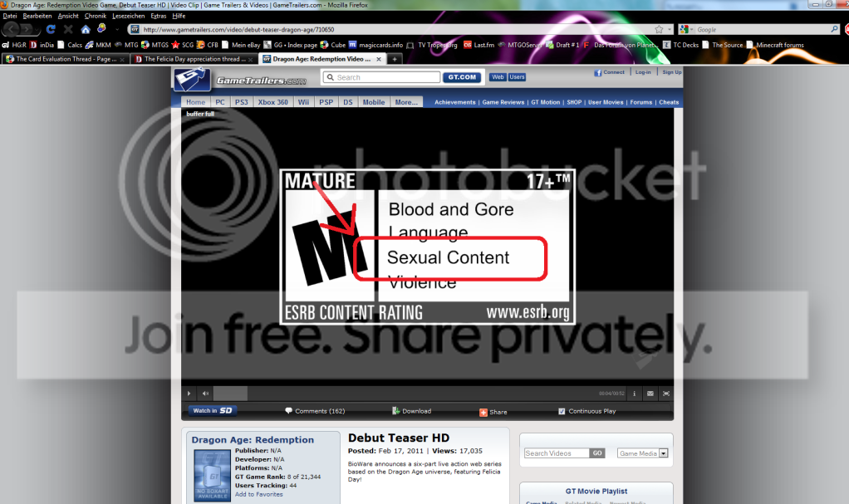The width and height of the screenshot is (849, 504).
Task: Expand the More... platform menu
Action: [x=406, y=102]
